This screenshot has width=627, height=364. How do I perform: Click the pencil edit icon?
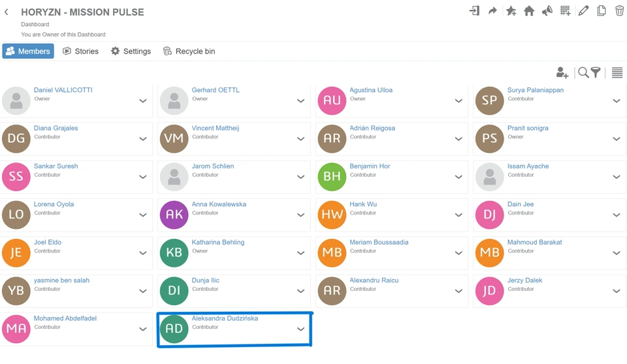coord(583,11)
